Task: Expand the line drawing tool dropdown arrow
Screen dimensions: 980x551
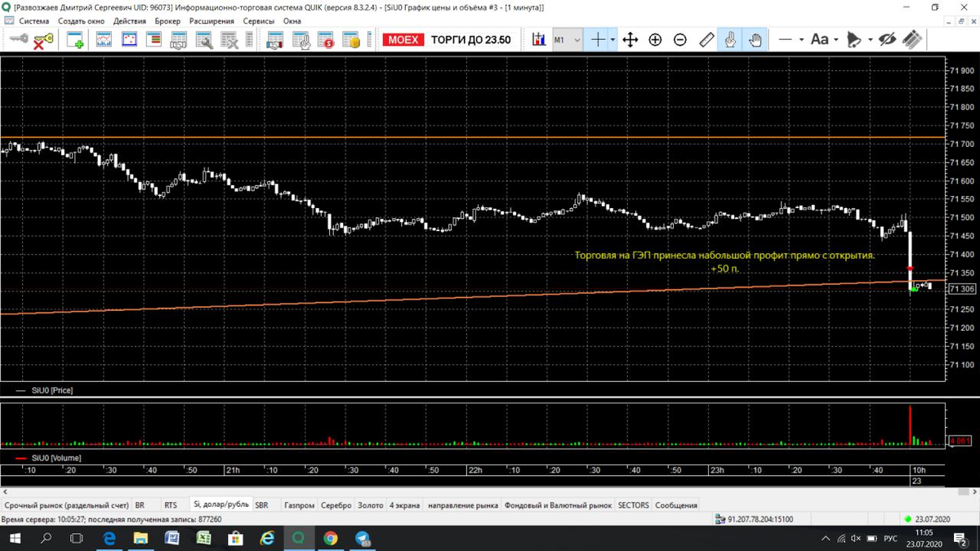Action: coord(801,39)
